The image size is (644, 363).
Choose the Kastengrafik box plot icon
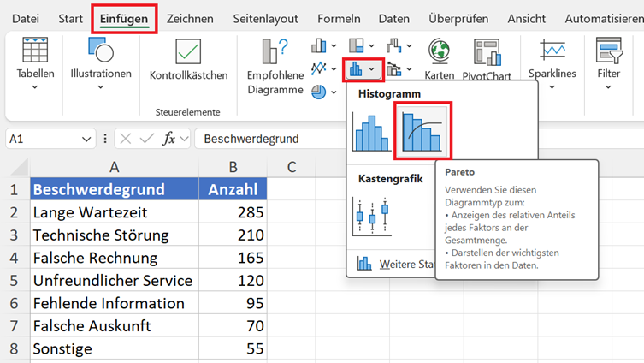372,217
